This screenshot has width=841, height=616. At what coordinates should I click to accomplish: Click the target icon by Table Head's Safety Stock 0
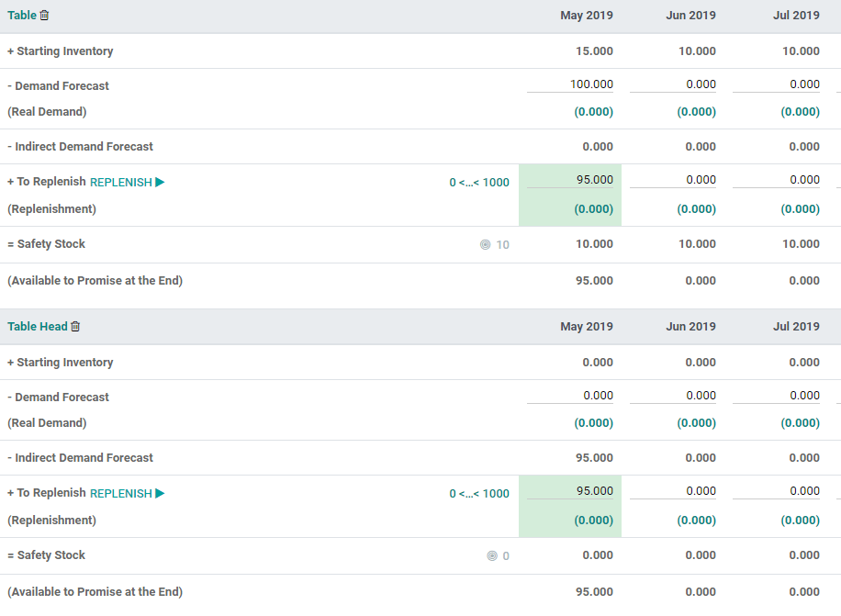coord(492,556)
